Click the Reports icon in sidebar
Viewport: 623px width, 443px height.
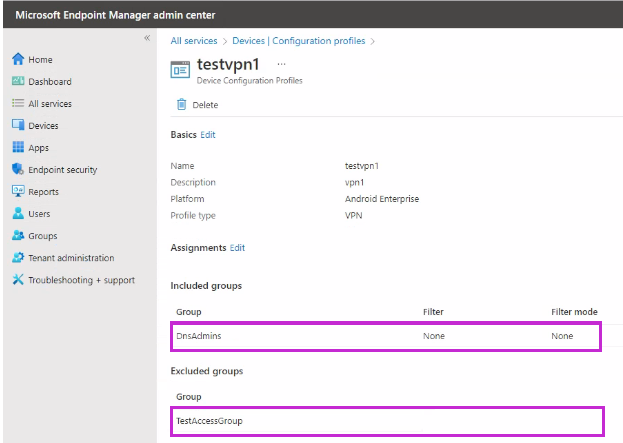(x=18, y=191)
